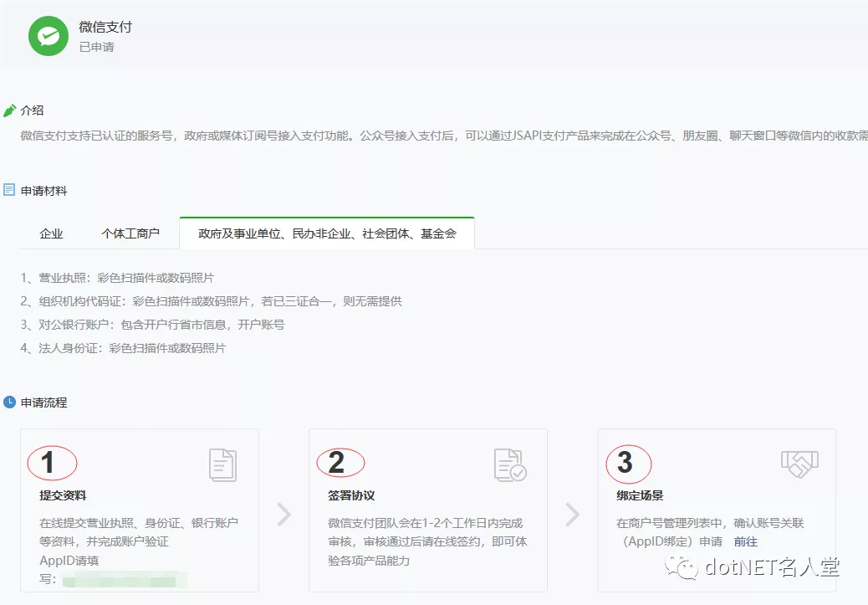Click the blue clock icon beside 申请流程
This screenshot has height=605, width=868.
pyautogui.click(x=9, y=402)
